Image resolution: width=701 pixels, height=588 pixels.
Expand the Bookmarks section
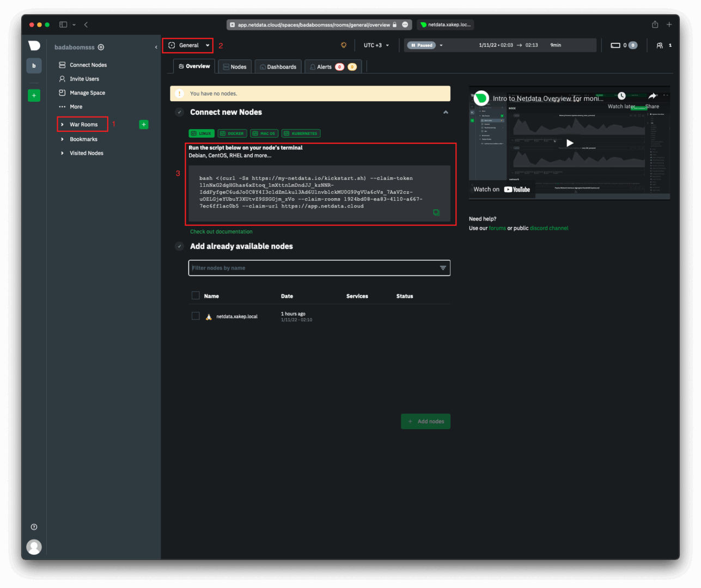coord(79,139)
